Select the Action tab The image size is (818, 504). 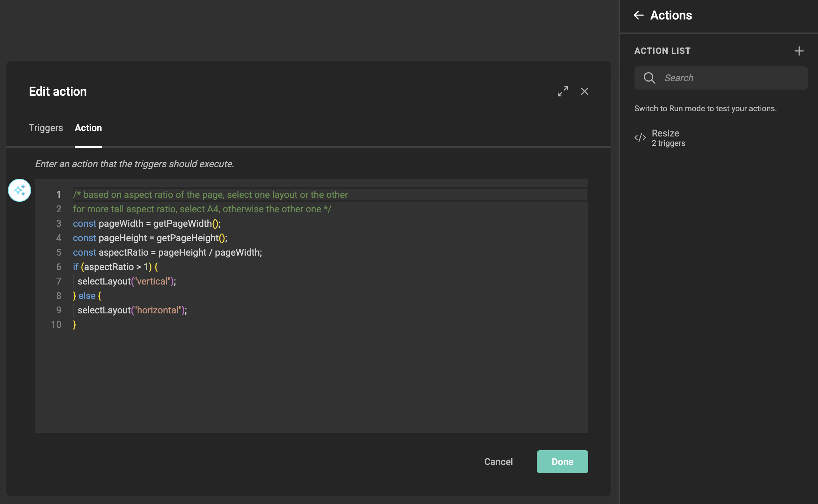pyautogui.click(x=88, y=128)
